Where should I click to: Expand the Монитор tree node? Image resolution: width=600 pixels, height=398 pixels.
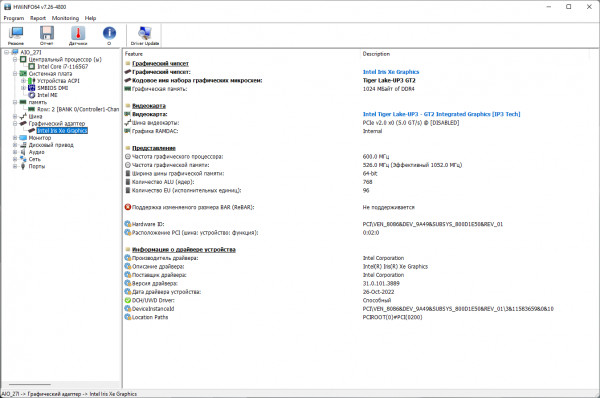pos(15,138)
